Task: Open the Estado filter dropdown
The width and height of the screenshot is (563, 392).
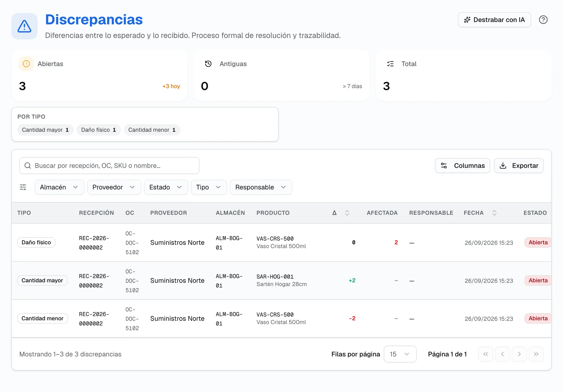Action: pos(166,187)
